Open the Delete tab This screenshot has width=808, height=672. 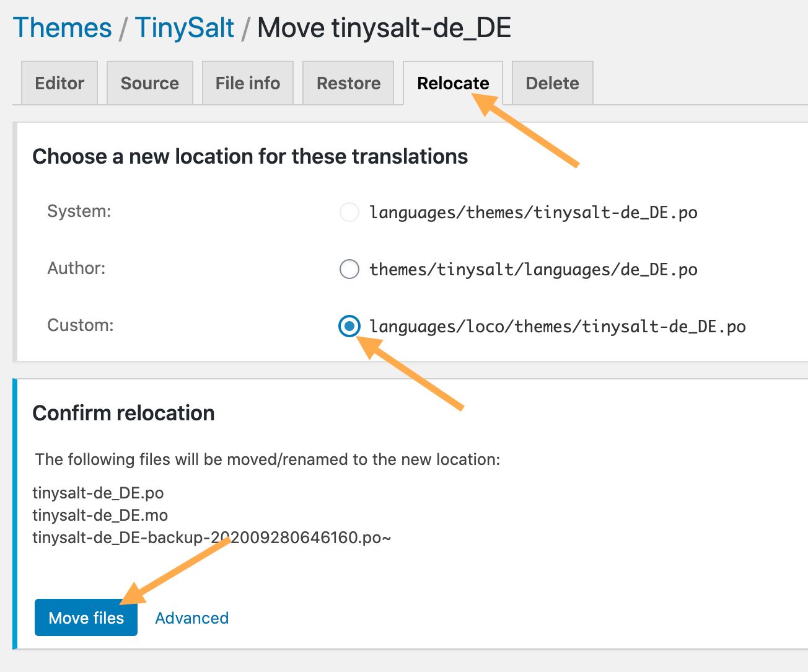pyautogui.click(x=551, y=82)
